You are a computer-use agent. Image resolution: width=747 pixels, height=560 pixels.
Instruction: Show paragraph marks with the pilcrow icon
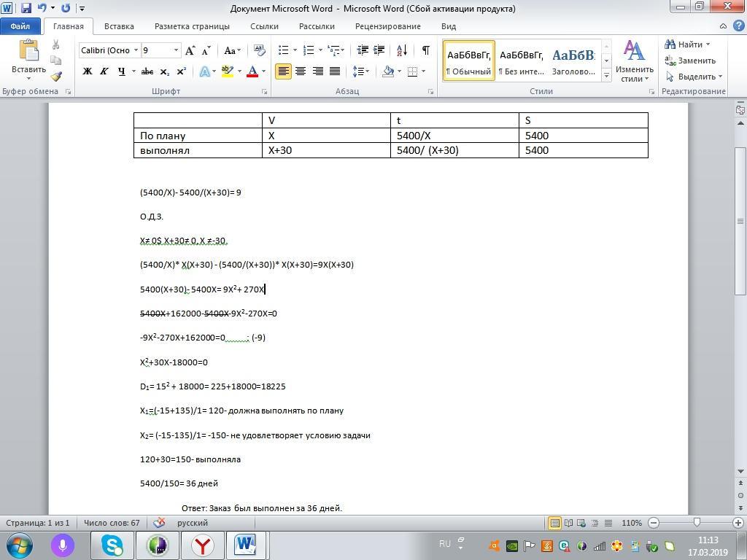pos(425,50)
